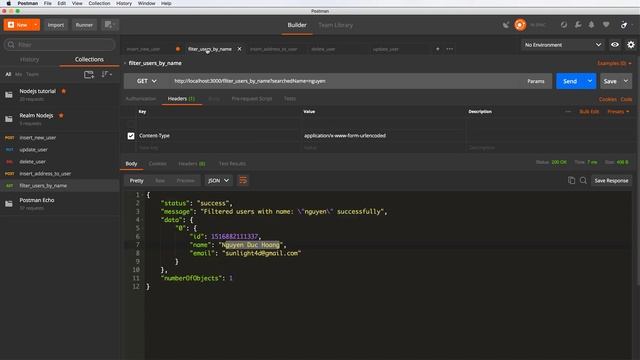This screenshot has width=640, height=360.
Task: Uncheck the Content-Type header checkbox
Action: (x=131, y=136)
